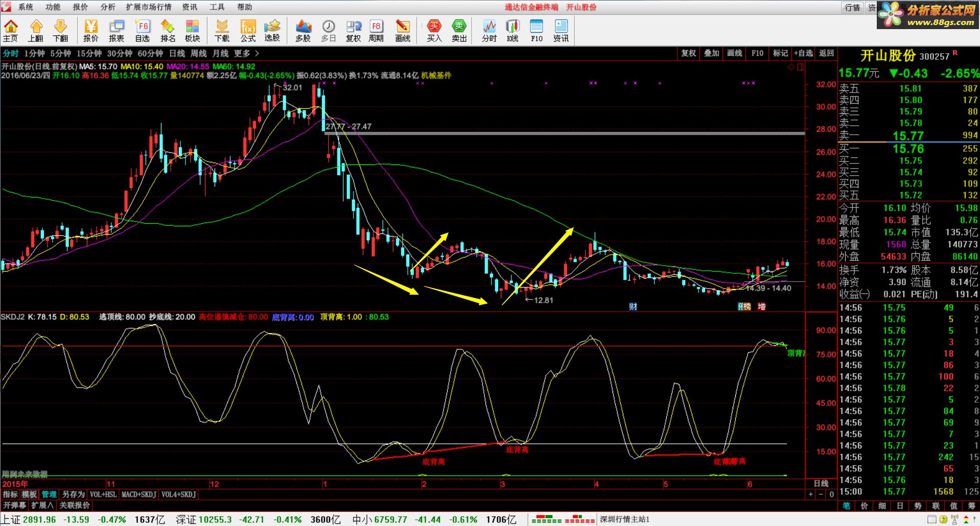The width and height of the screenshot is (980, 526).
Task: Expand the 扩展 panel at bottom
Action: coord(42,505)
